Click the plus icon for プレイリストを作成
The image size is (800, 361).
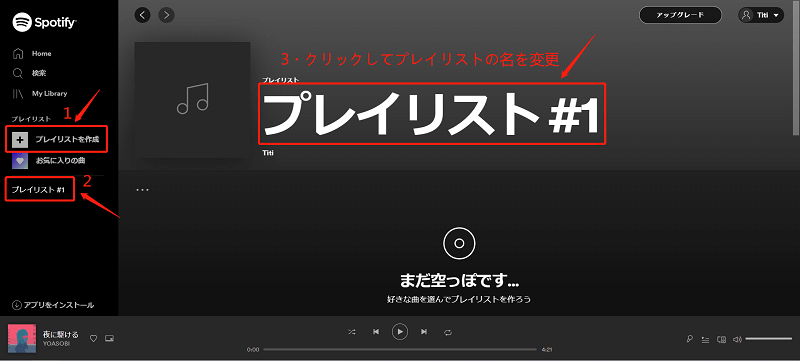(20, 139)
